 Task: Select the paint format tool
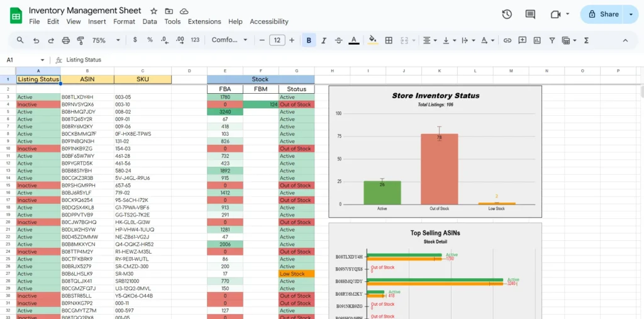(80, 40)
